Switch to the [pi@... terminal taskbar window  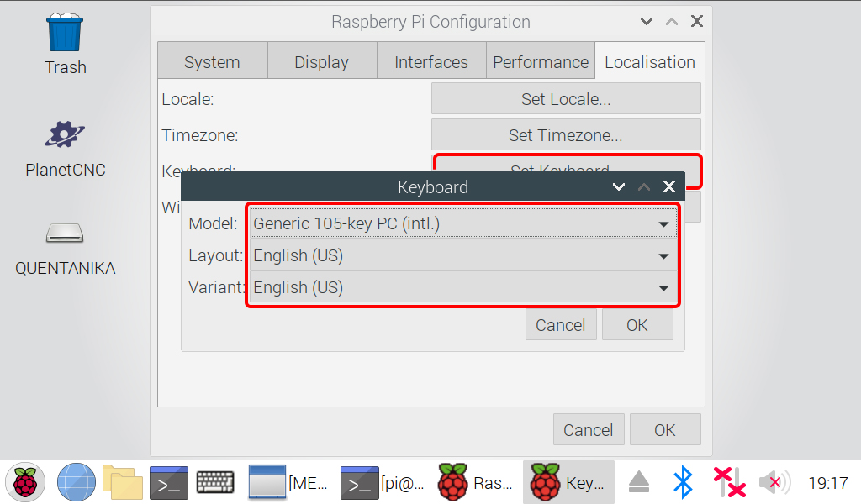point(383,483)
